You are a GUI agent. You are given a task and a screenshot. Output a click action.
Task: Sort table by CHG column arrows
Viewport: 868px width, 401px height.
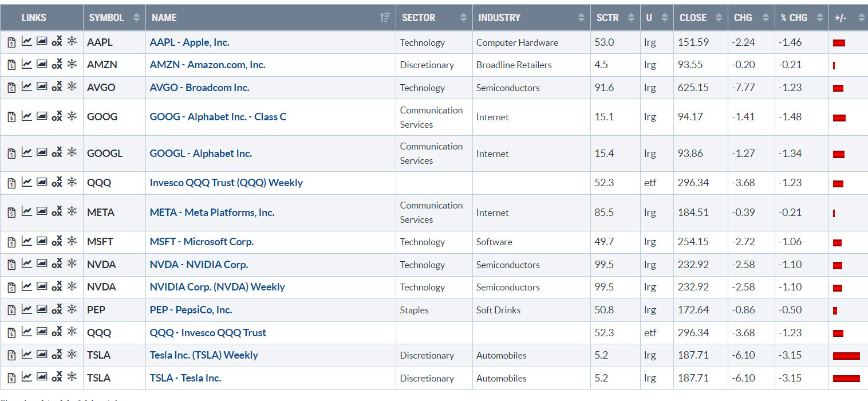[x=766, y=18]
